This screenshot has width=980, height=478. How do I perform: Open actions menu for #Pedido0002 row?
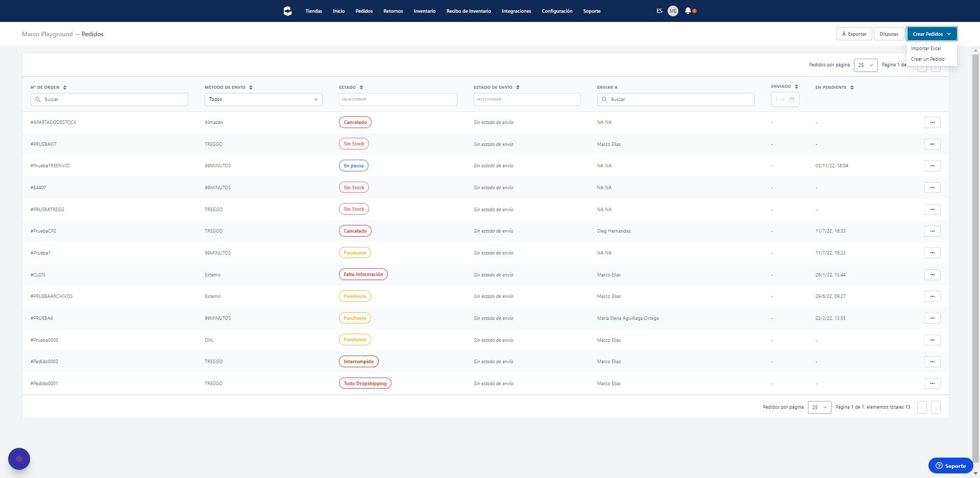[932, 362]
